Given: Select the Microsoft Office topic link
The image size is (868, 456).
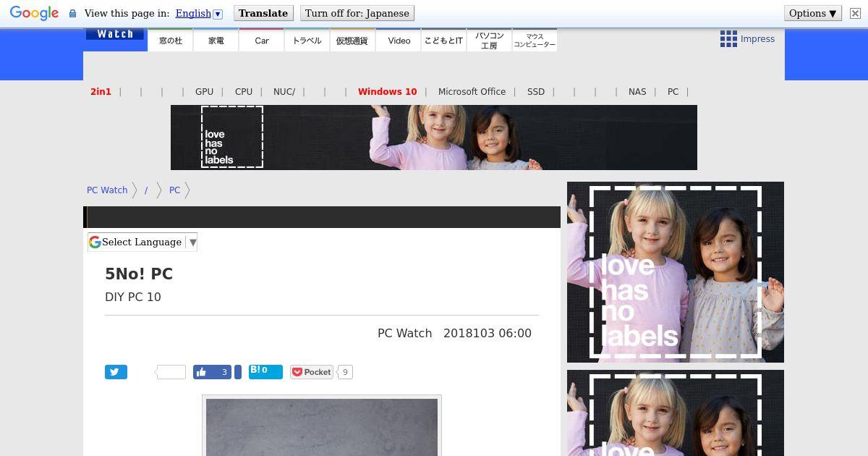Looking at the screenshot, I should click(x=472, y=92).
